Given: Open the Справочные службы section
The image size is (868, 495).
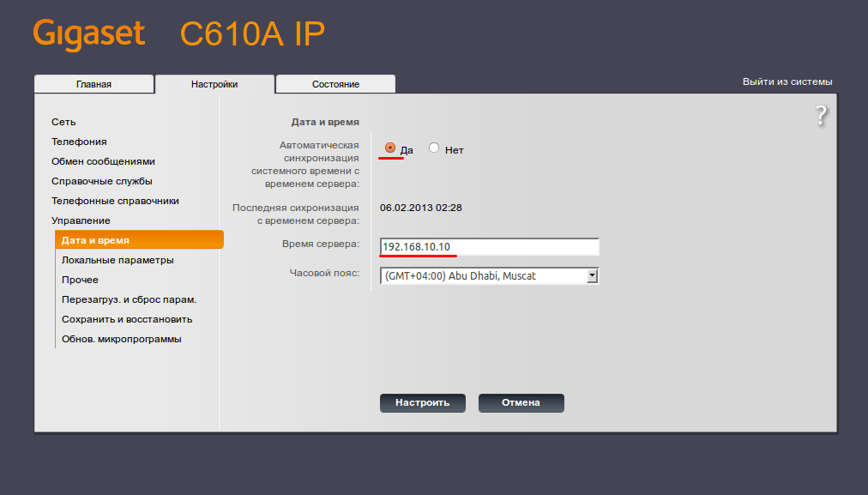Looking at the screenshot, I should click(102, 182).
